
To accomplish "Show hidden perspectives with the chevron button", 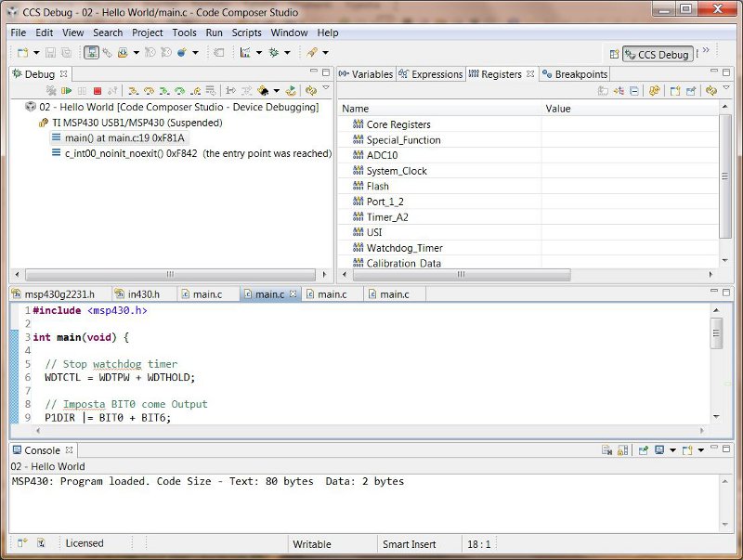I will [706, 50].
